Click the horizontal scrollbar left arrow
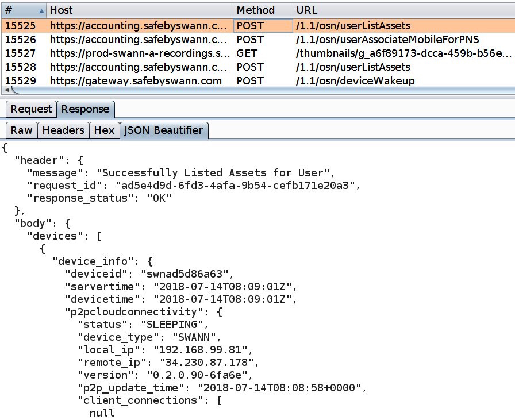This screenshot has width=515, height=420. (6, 90)
